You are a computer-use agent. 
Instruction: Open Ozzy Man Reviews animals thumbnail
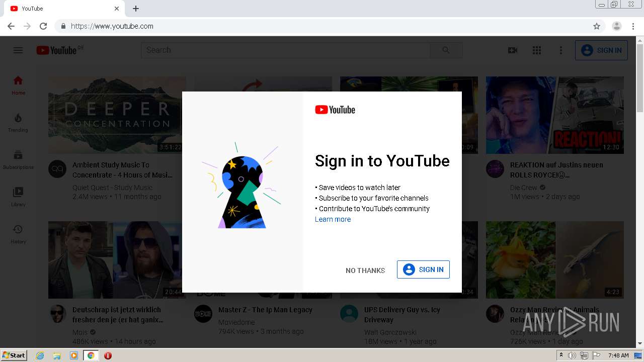(555, 260)
